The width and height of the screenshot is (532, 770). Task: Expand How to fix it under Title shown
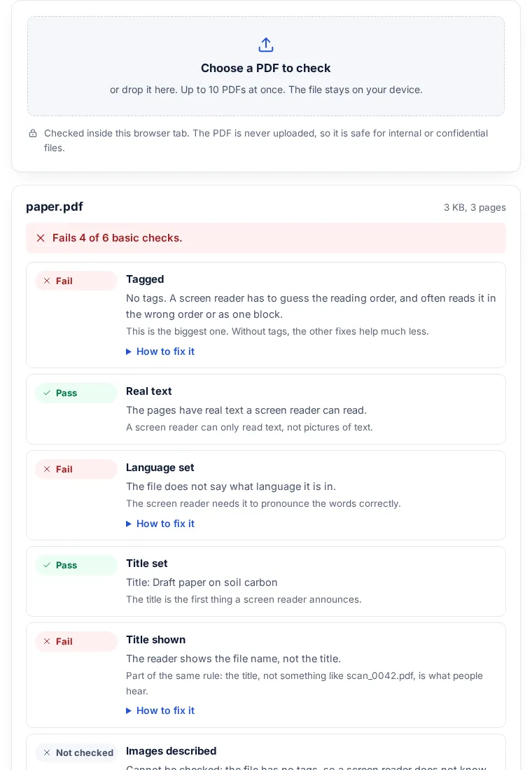[x=160, y=710]
